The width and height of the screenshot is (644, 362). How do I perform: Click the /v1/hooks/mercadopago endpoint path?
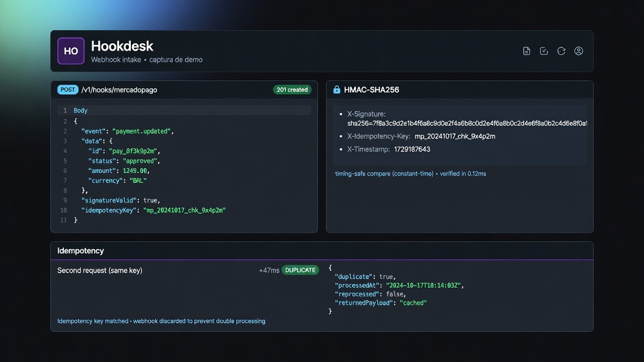(x=119, y=89)
